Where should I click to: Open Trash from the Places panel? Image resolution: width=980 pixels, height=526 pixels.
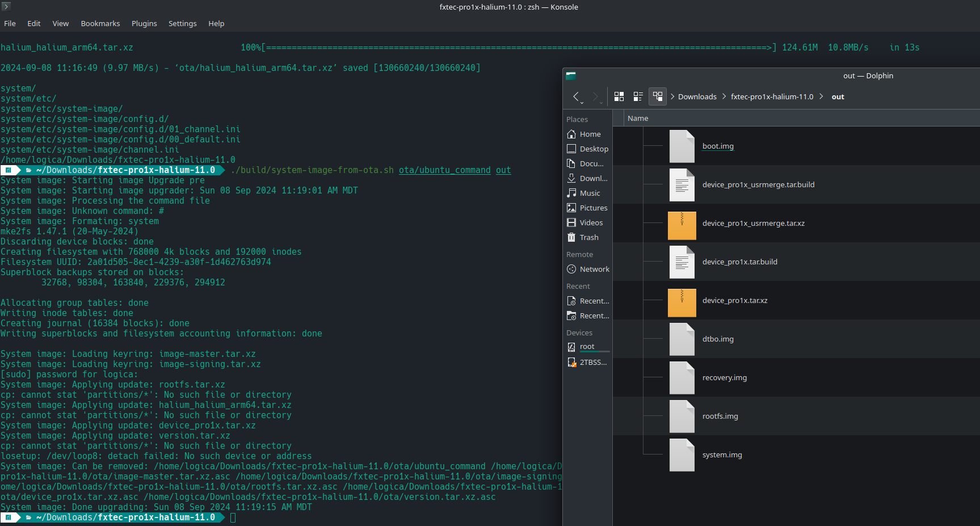pyautogui.click(x=588, y=238)
